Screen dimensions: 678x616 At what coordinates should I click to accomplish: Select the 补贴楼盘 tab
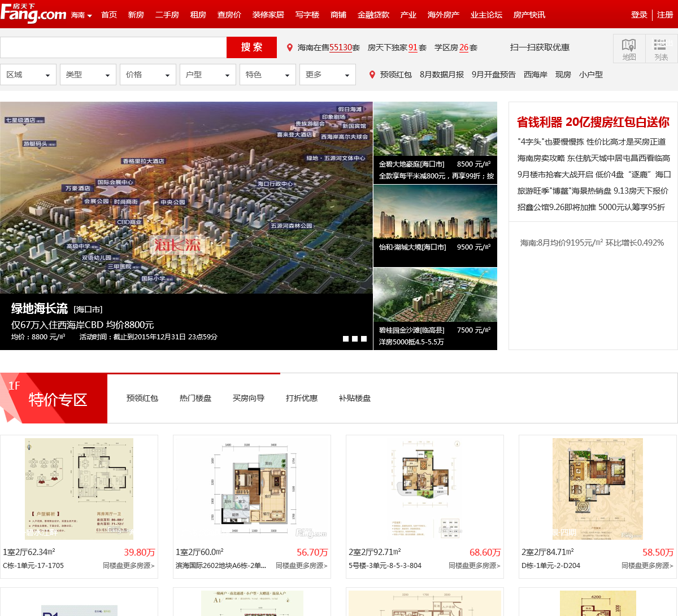[x=355, y=398]
